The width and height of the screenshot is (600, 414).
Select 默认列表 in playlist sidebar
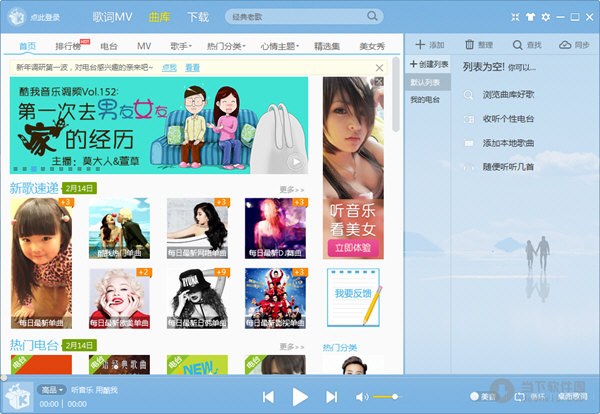[x=428, y=82]
